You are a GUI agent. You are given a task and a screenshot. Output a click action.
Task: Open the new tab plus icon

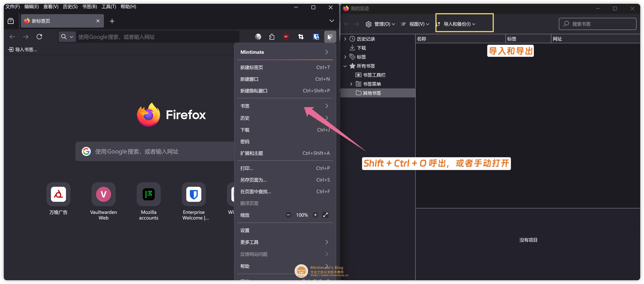click(x=112, y=21)
